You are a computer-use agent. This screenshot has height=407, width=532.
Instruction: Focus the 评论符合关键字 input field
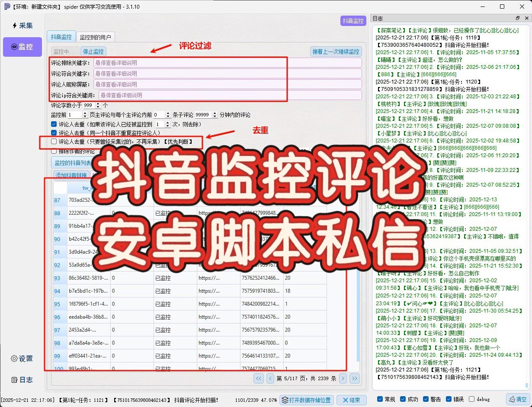coord(227,74)
